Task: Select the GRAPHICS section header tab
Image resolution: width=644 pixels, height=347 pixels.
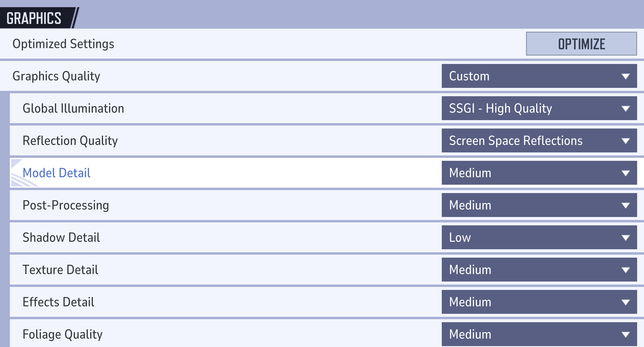Action: coord(34,18)
